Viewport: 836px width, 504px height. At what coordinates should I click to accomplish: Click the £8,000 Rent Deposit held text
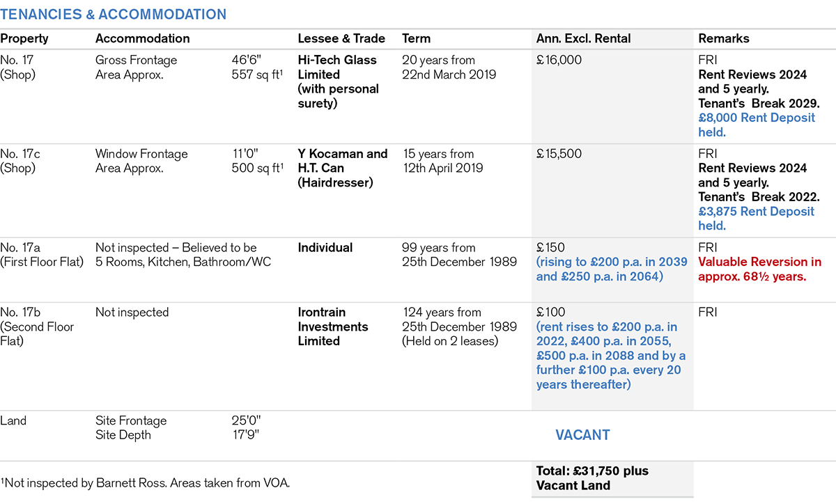(757, 125)
